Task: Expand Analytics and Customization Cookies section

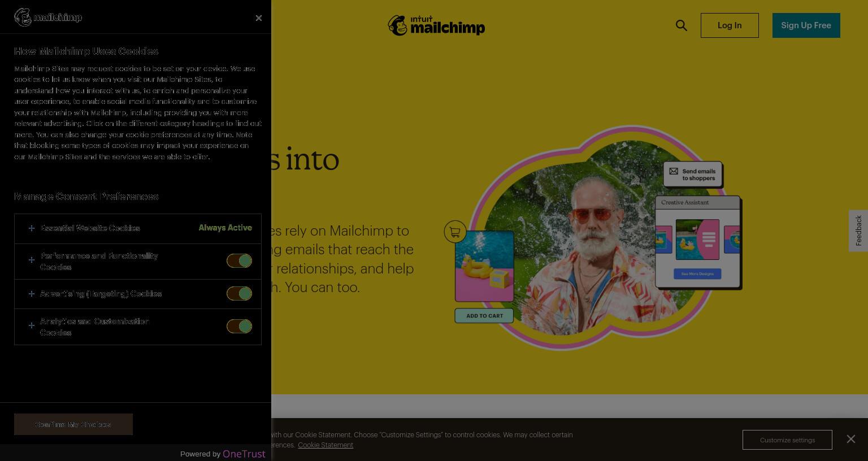Action: (x=32, y=325)
